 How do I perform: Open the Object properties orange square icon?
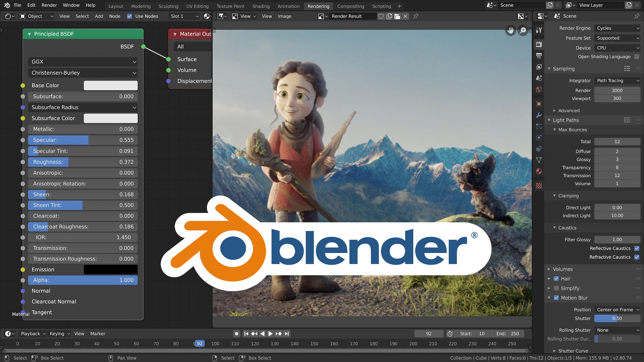(539, 104)
